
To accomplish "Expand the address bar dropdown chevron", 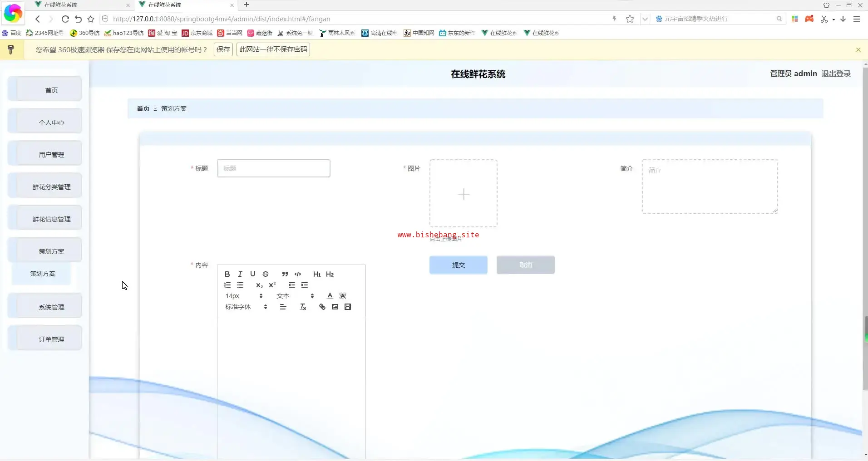I will coord(645,19).
